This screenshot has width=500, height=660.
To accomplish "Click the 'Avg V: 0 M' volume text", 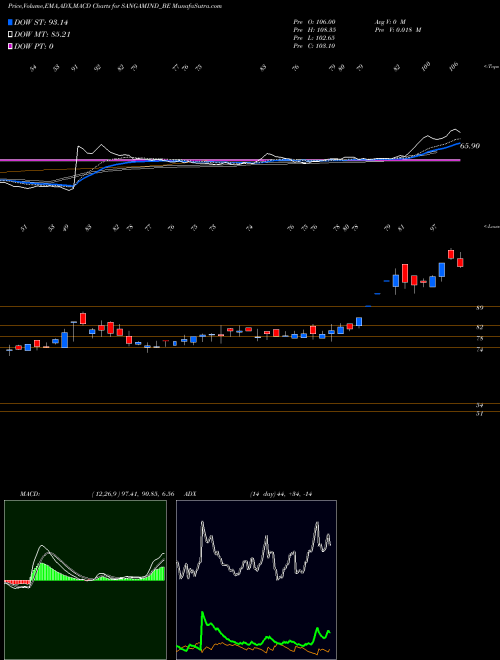I will pos(389,22).
